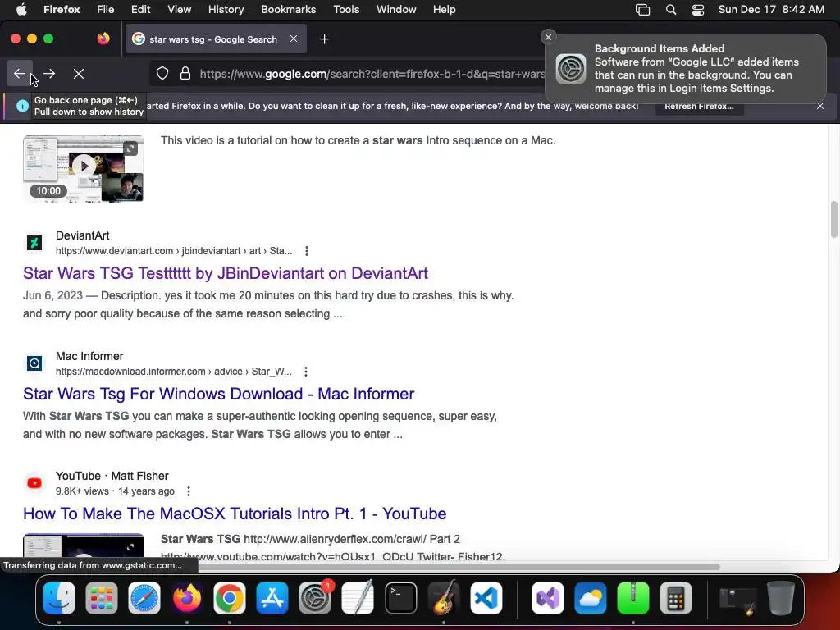Viewport: 840px width, 630px height.
Task: Click Refresh Firefox button
Action: point(699,106)
